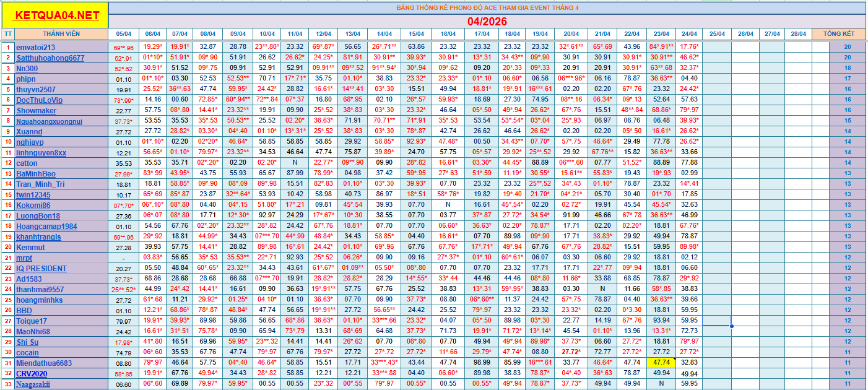
Task: Click catton's 11/04 cell N
Action: 295,163
